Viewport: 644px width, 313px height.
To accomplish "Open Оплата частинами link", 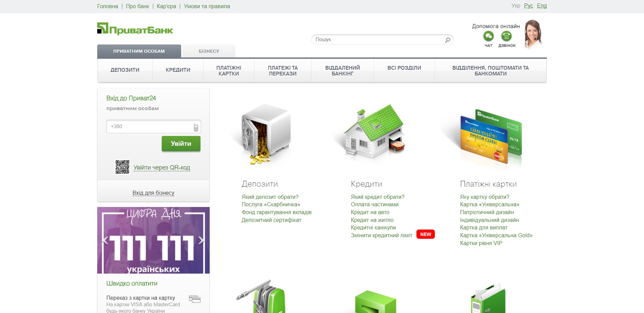I will [375, 205].
